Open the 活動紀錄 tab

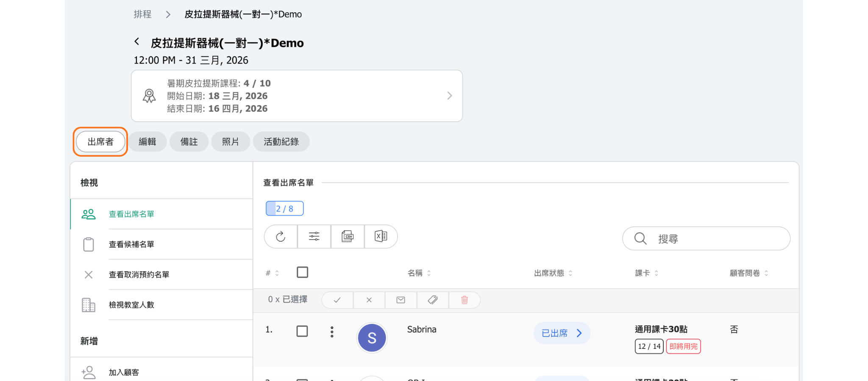click(x=281, y=142)
